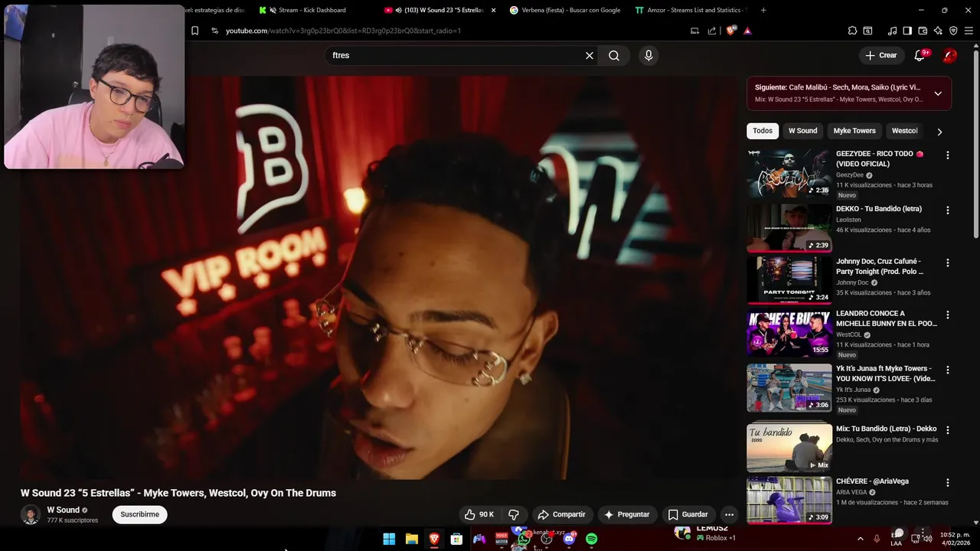
Task: Open the GEEZYDEE - RICO TODO thumbnail
Action: 789,173
